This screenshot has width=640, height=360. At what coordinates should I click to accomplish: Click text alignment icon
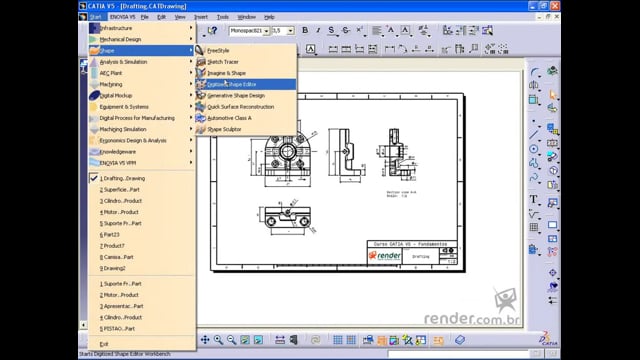377,30
